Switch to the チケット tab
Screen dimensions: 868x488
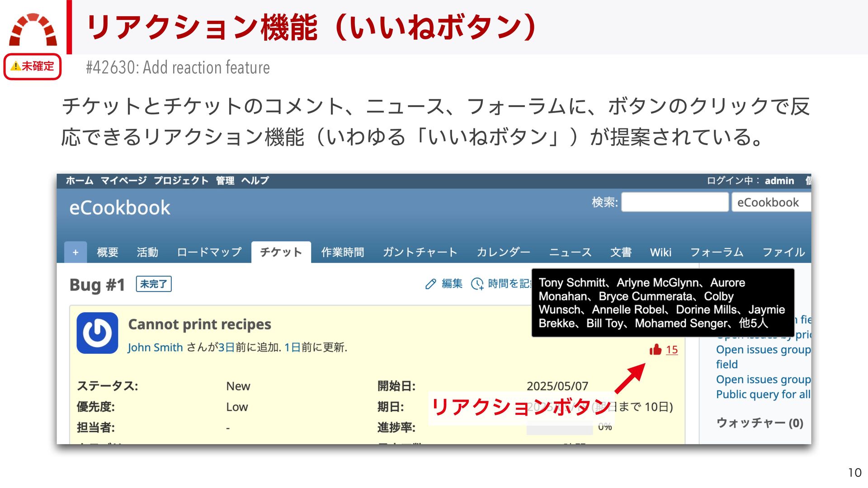pyautogui.click(x=281, y=252)
